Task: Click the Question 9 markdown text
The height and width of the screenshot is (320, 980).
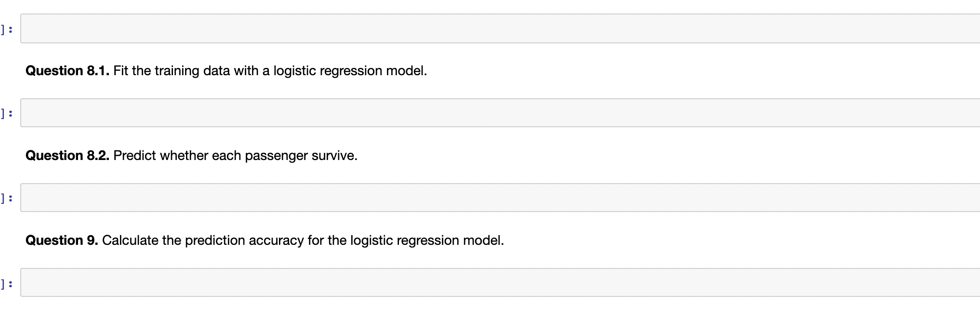Action: coord(264,240)
